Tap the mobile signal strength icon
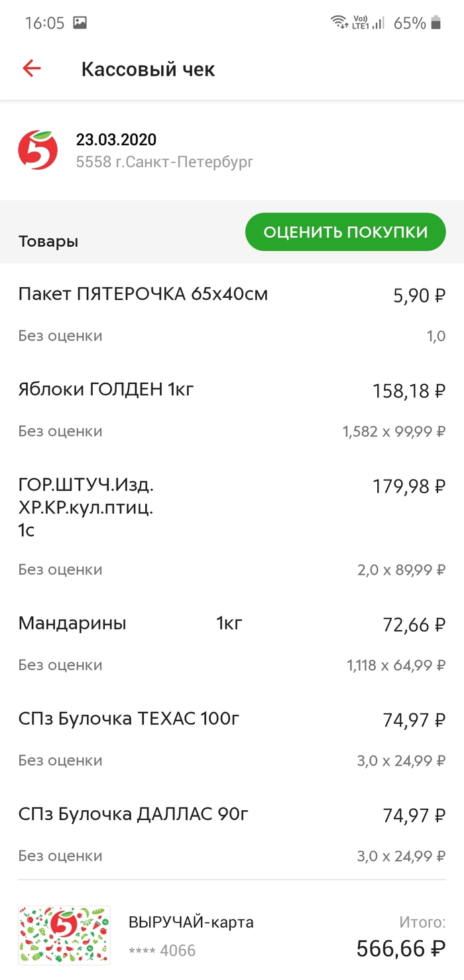 378,23
